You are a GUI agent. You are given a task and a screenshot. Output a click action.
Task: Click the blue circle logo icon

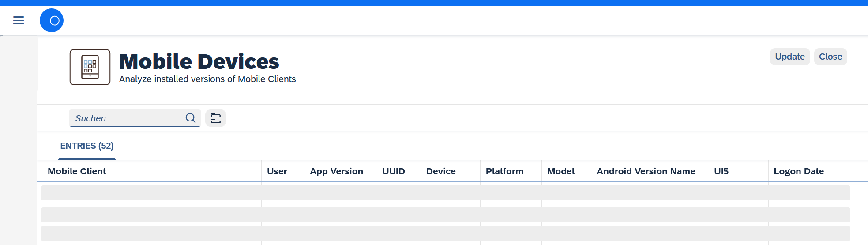[52, 20]
